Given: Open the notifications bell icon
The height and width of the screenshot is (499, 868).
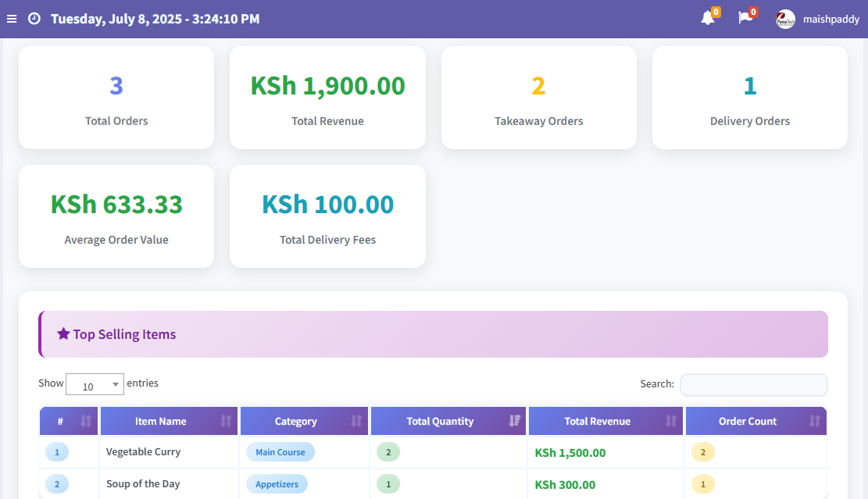Looking at the screenshot, I should click(707, 17).
